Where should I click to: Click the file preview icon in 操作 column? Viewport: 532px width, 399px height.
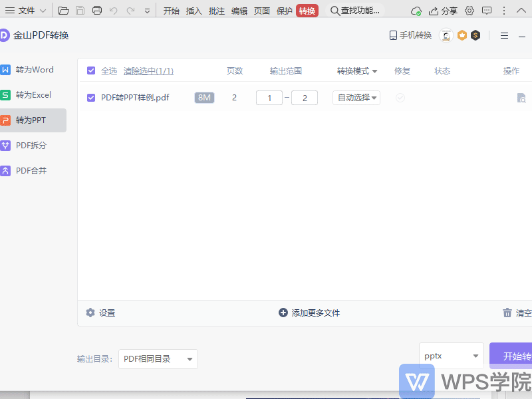(x=521, y=98)
